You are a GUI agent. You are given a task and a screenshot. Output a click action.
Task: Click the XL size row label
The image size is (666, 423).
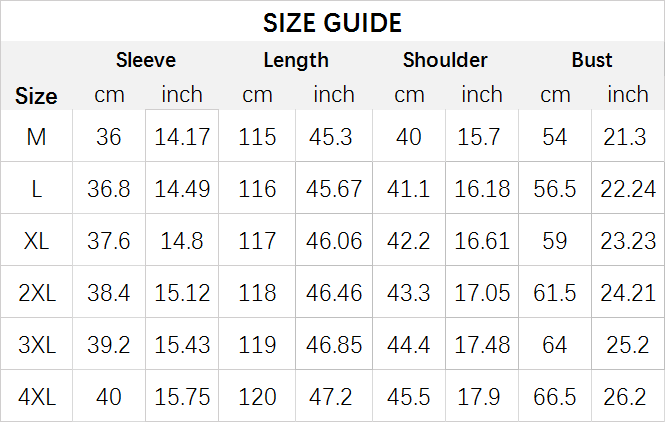click(36, 241)
